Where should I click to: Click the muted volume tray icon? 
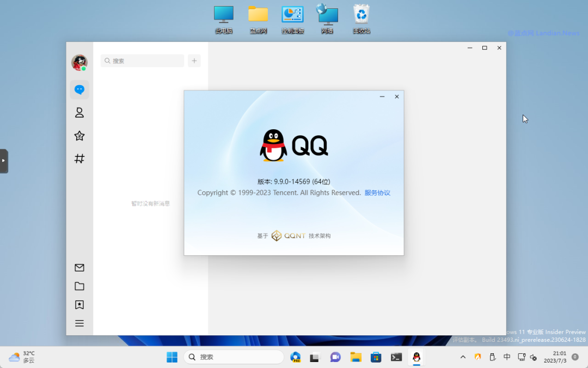tap(533, 358)
